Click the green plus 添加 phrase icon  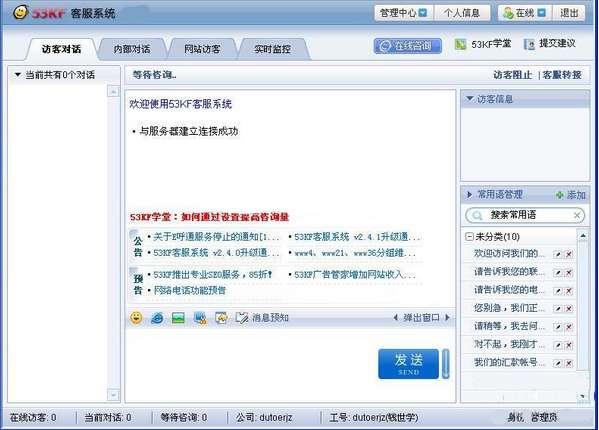pos(560,195)
